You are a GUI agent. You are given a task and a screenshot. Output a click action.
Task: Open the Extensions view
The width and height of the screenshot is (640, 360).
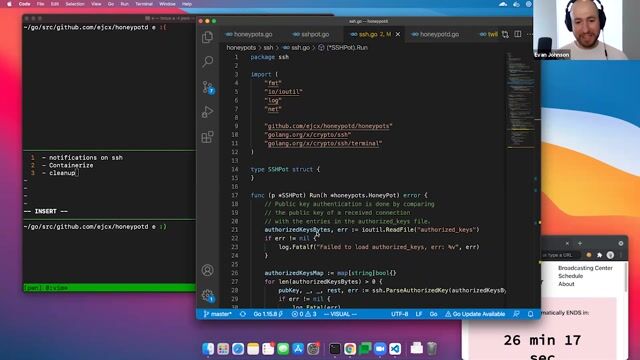point(207,137)
